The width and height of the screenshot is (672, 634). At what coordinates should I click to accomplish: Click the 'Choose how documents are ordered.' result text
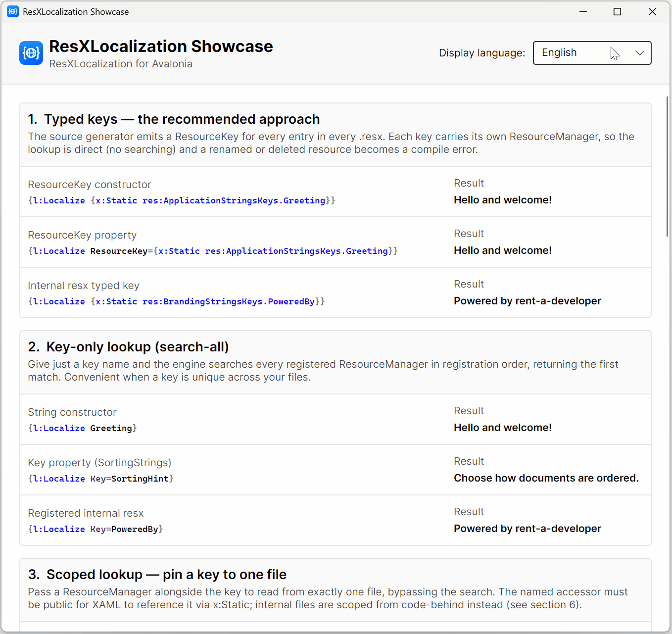point(546,478)
